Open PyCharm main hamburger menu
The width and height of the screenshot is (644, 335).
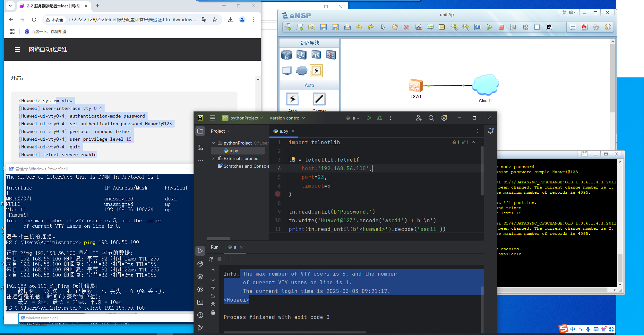pos(212,118)
